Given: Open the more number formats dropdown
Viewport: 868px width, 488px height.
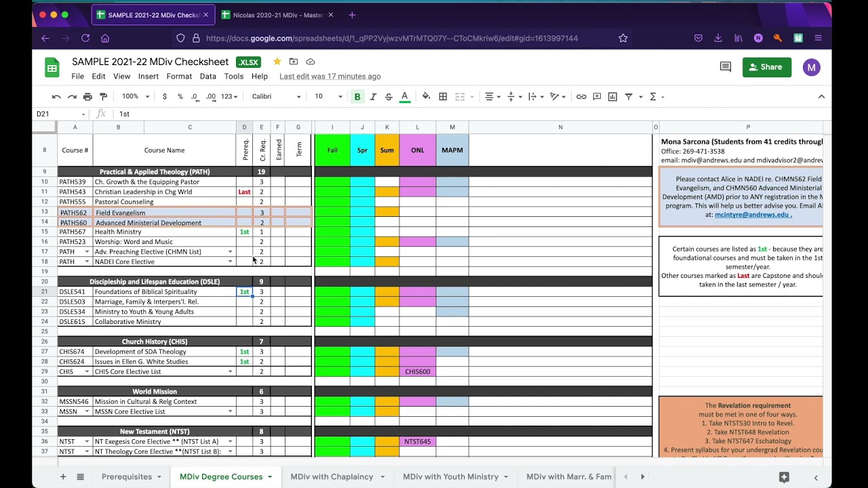Looking at the screenshot, I should click(x=229, y=97).
